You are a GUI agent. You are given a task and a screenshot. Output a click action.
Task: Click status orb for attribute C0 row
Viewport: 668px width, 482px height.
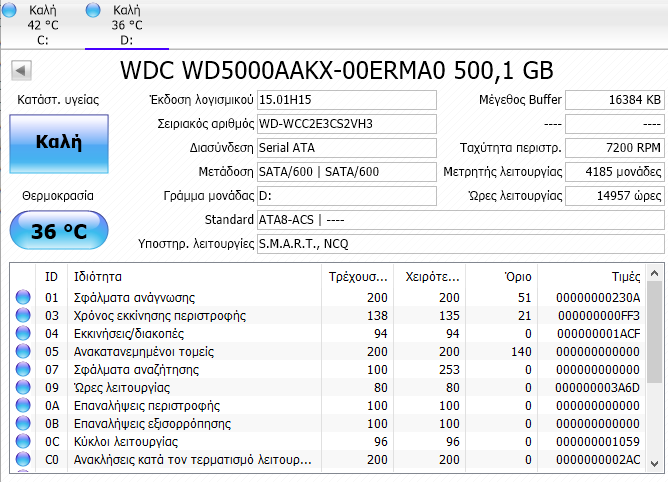[x=23, y=459]
